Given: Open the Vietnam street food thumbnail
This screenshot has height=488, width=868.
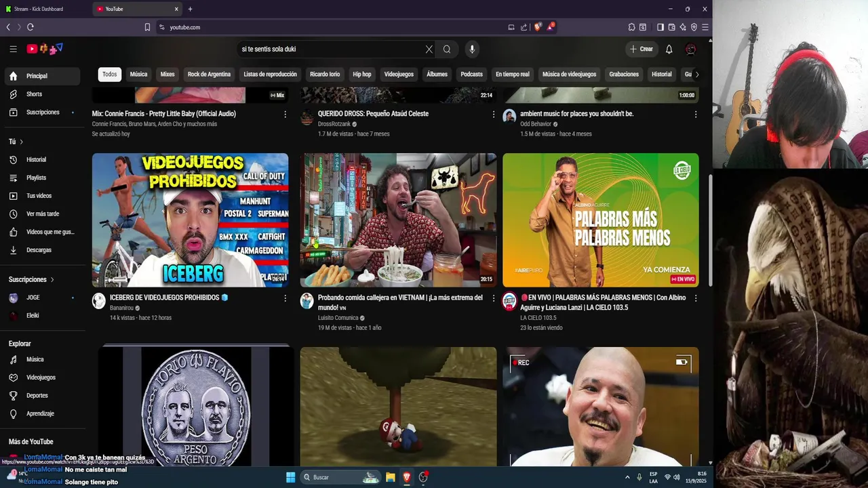Looking at the screenshot, I should [x=398, y=220].
